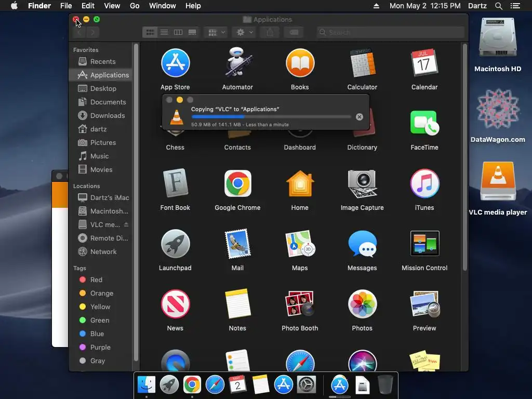Click the Finder sidebar scrollbar
This screenshot has width=532, height=399.
136,202
